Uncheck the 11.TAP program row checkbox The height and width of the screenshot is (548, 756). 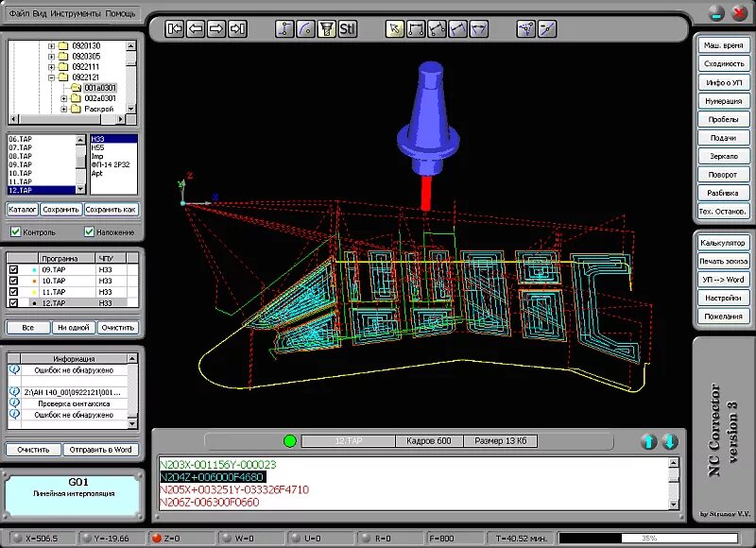(x=13, y=292)
